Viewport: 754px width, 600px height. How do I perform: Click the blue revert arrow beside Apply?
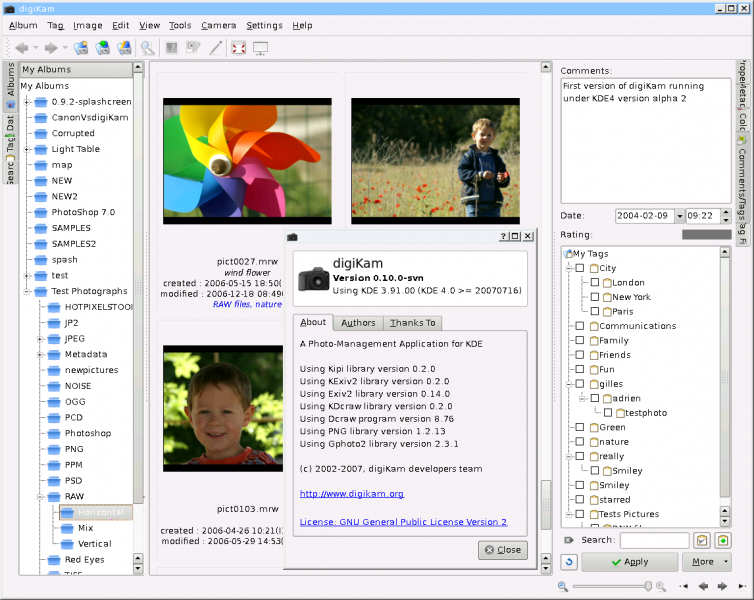click(569, 562)
